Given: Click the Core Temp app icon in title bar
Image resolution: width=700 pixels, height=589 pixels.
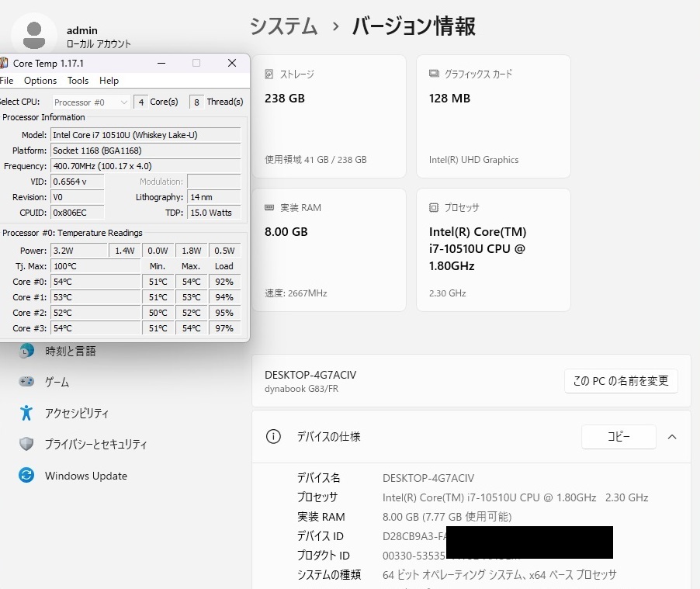Looking at the screenshot, I should coord(4,63).
